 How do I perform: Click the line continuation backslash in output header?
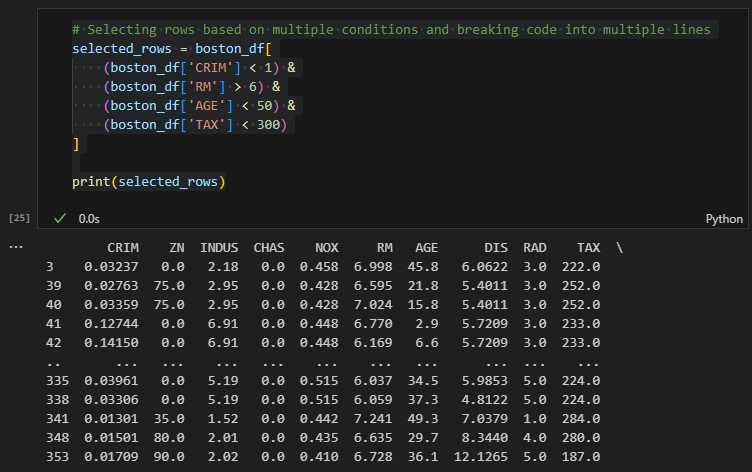619,248
